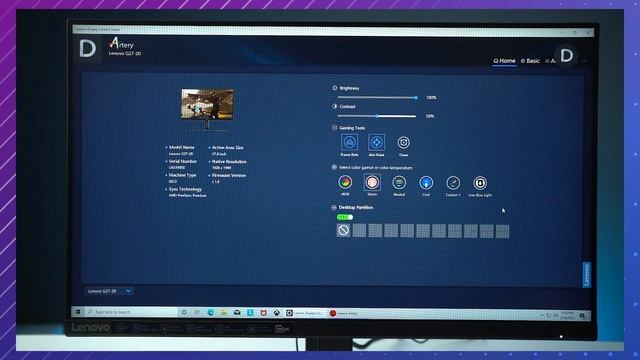The image size is (640, 360).
Task: Select the no-partition layout icon
Action: click(x=343, y=231)
